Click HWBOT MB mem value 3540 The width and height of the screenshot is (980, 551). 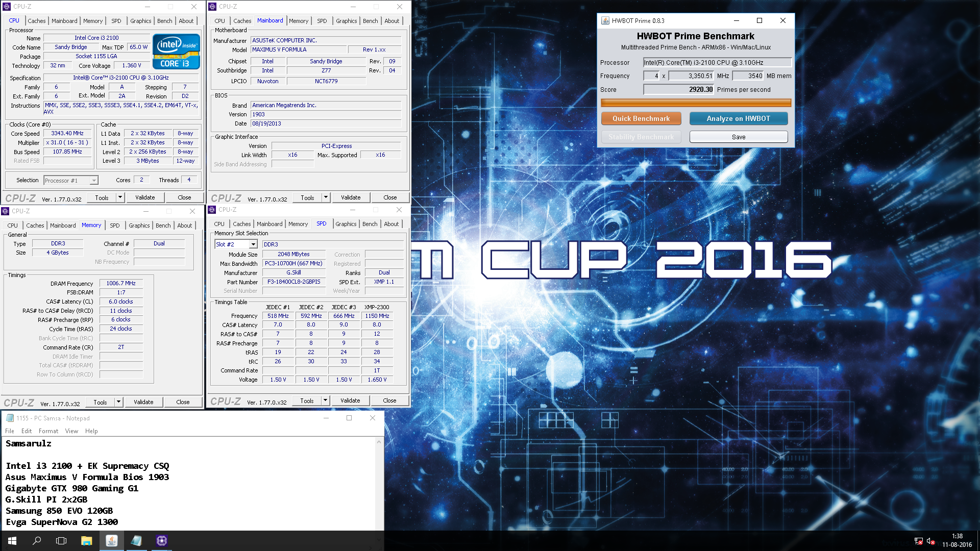click(x=748, y=76)
